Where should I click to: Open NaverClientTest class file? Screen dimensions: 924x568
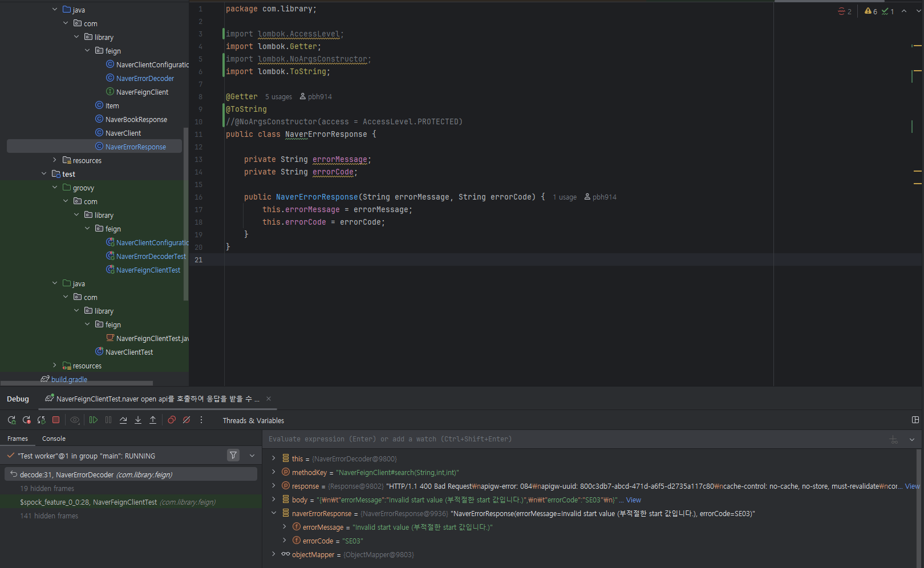coord(129,352)
